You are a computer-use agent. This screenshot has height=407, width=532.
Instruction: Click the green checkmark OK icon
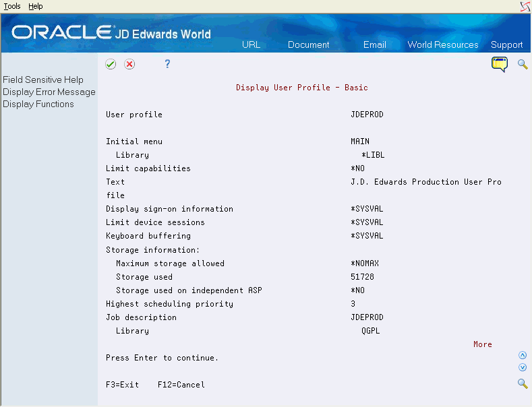(x=111, y=64)
